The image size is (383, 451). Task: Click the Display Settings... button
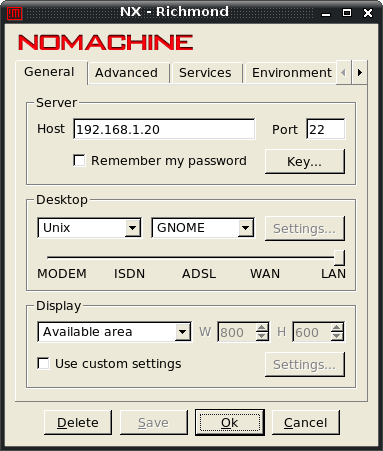click(x=305, y=365)
